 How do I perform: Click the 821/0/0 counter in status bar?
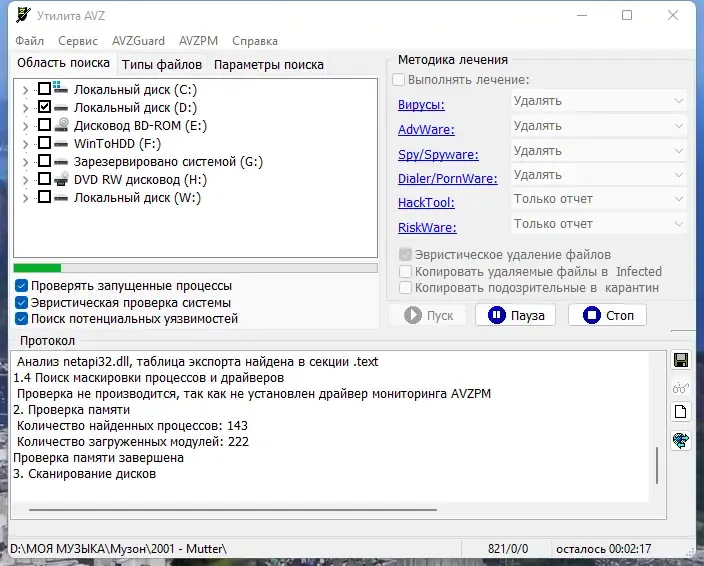pyautogui.click(x=508, y=548)
